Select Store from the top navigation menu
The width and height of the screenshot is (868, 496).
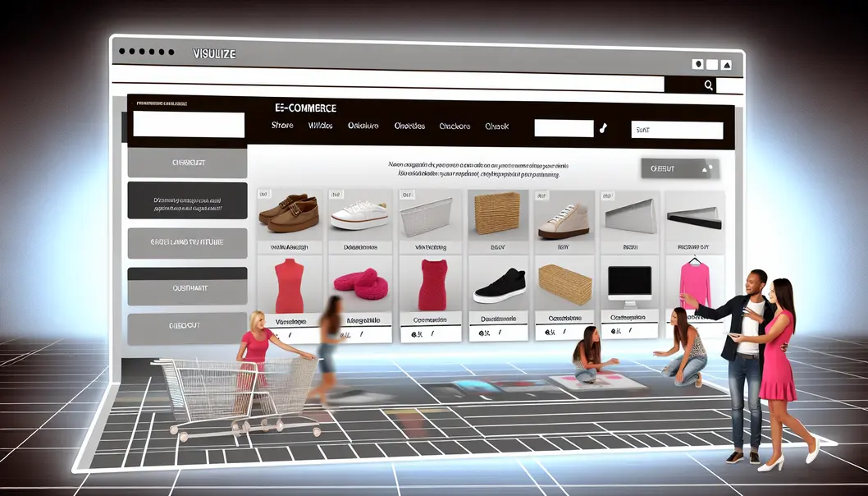(282, 125)
